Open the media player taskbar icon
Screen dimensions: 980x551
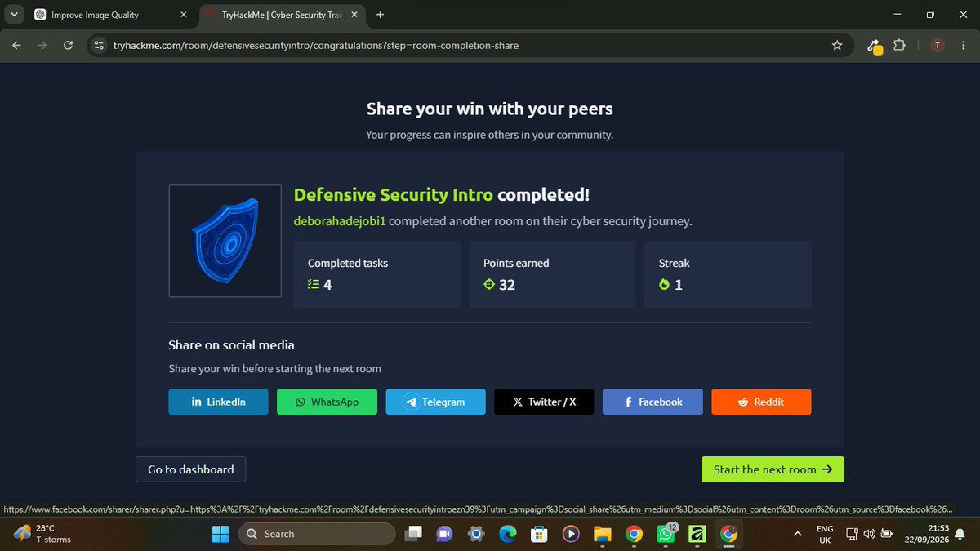(570, 534)
